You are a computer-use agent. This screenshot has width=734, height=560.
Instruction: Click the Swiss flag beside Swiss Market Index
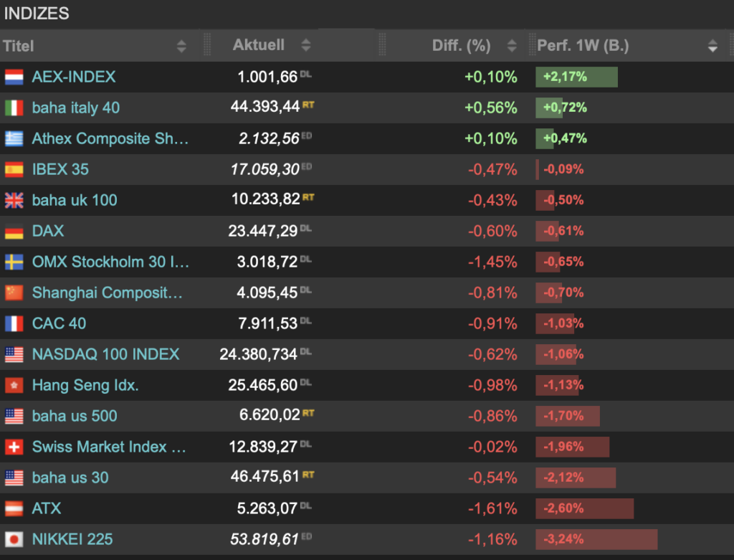click(x=14, y=447)
